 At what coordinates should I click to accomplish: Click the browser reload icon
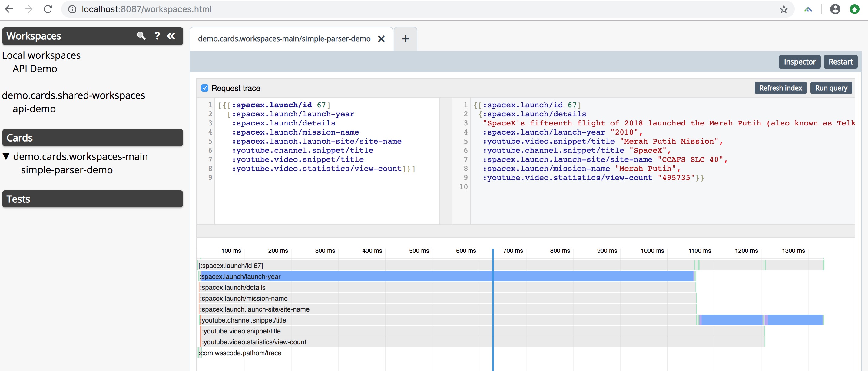(48, 9)
